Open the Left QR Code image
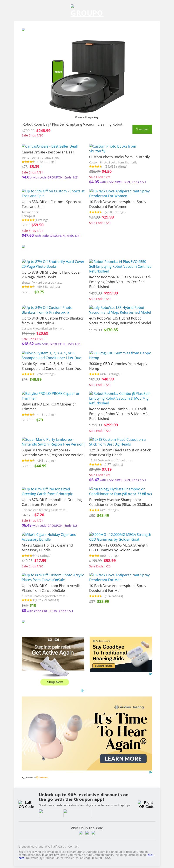The image size is (174, 868). pyautogui.click(x=26, y=804)
